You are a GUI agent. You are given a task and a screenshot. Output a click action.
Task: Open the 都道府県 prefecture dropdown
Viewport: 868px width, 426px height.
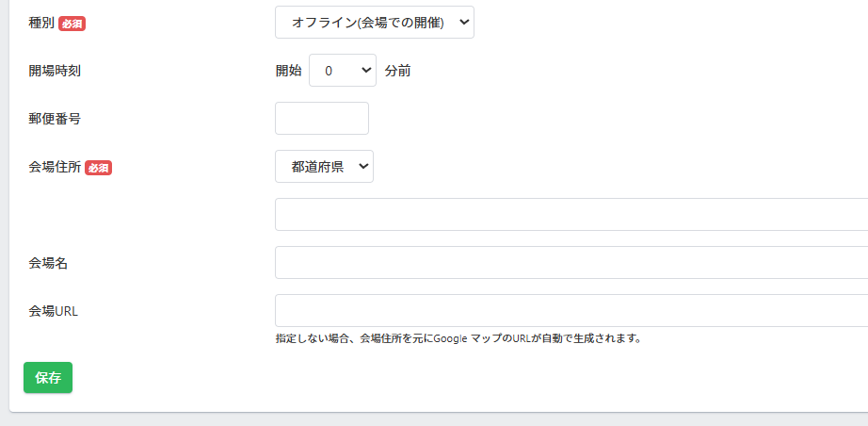coord(324,166)
